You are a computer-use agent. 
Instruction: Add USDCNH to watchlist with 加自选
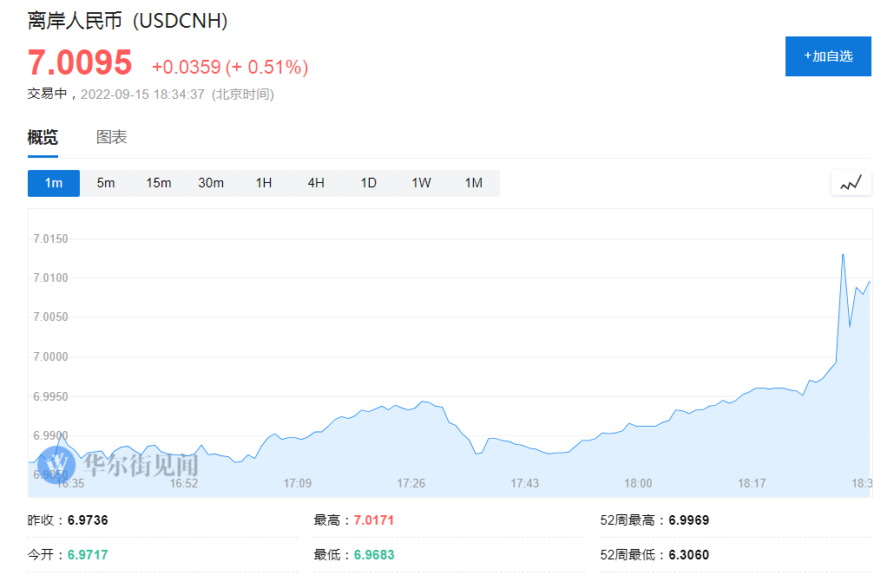828,56
